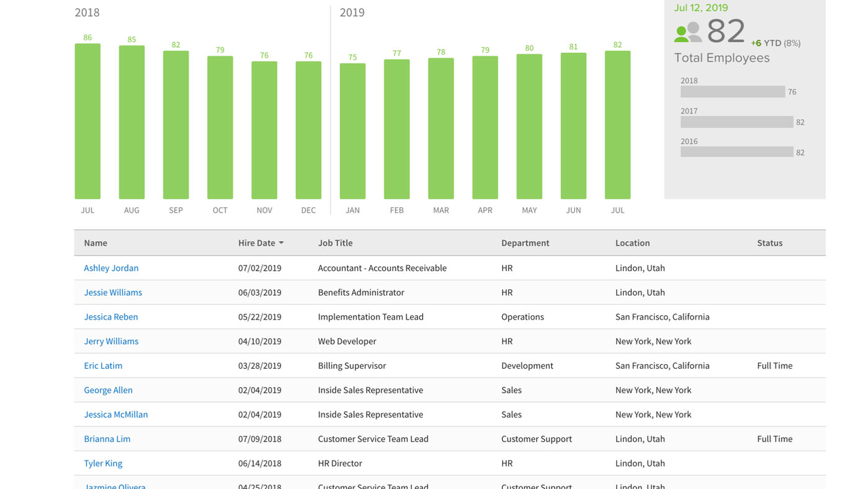Click the Name column header

pyautogui.click(x=96, y=243)
